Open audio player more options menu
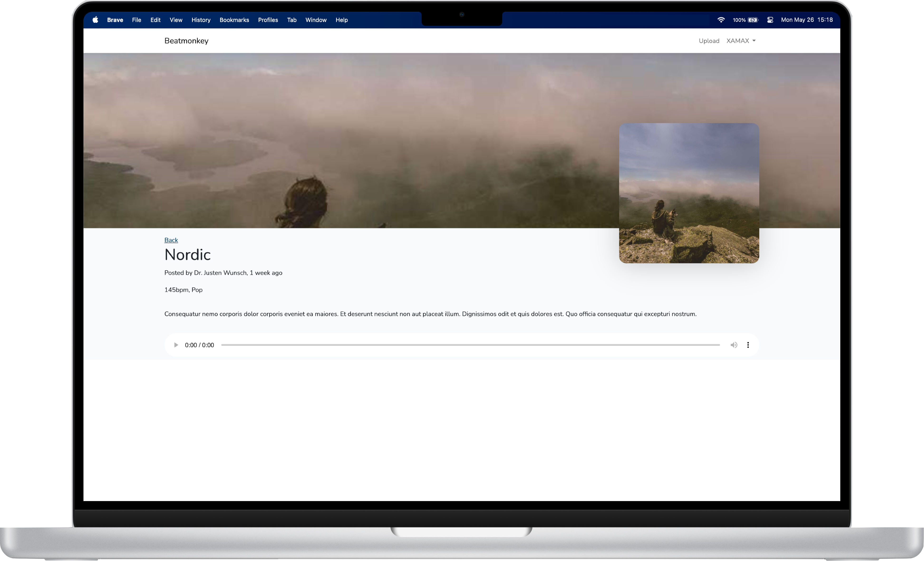 [x=748, y=345]
